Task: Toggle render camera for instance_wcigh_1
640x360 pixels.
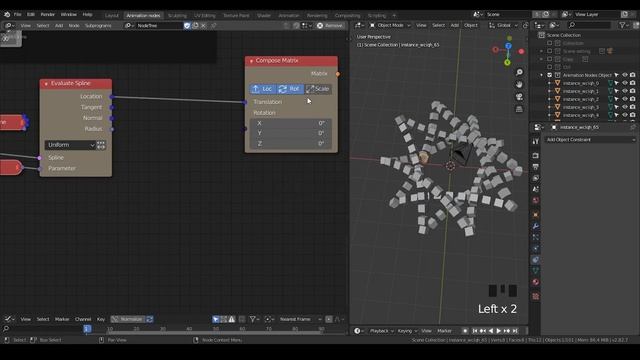Action: point(632,91)
